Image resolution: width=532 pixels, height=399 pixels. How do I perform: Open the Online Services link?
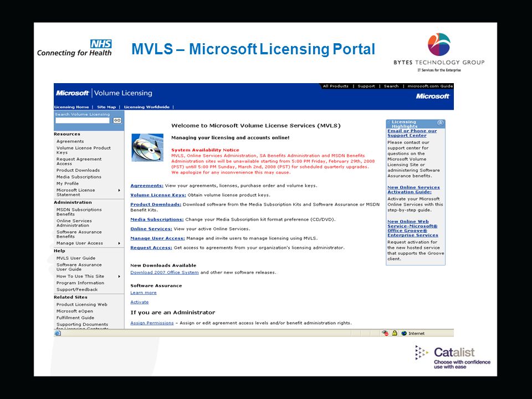tap(151, 229)
